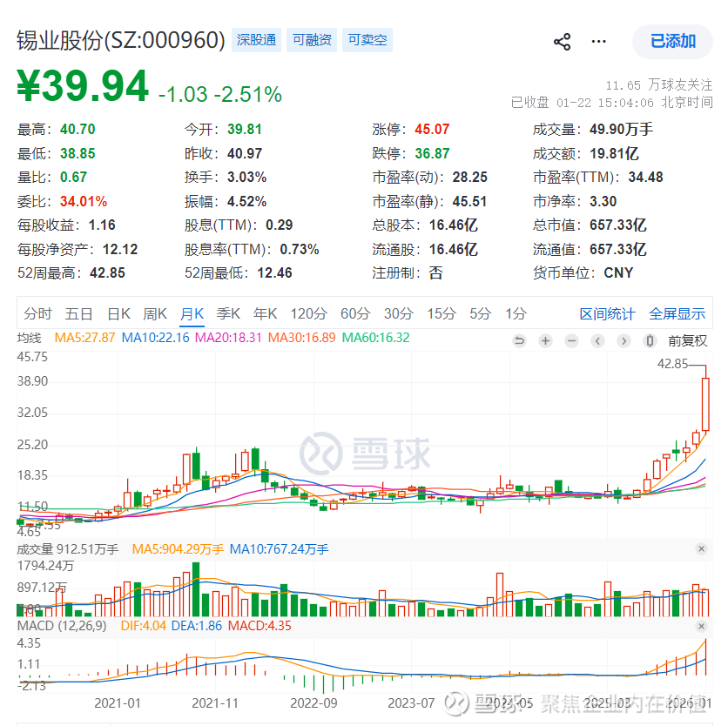Click the 52周最高 value 42.85
Image resolution: width=728 pixels, height=726 pixels.
[107, 273]
